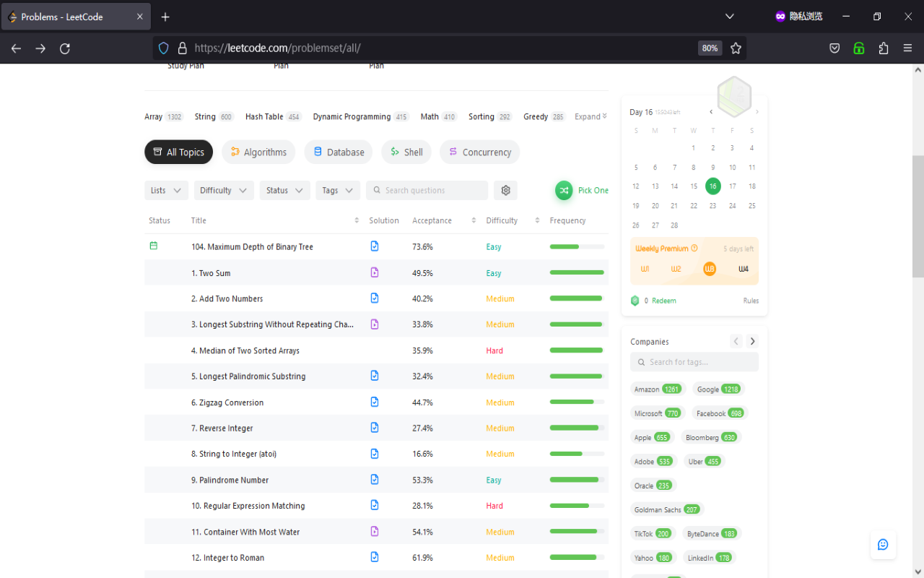This screenshot has width=924, height=578.
Task: Click the frequency bar for Maximum Depth of Binary Tree
Action: pyautogui.click(x=577, y=246)
